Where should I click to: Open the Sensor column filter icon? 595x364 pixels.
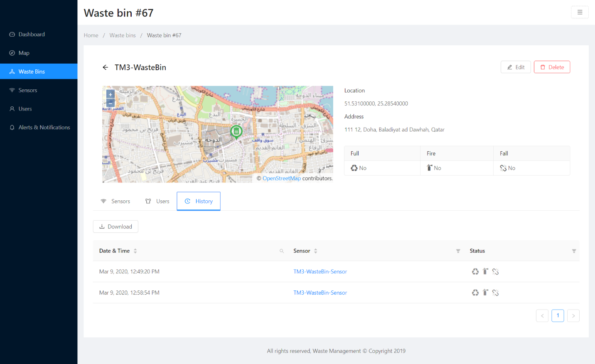click(458, 251)
